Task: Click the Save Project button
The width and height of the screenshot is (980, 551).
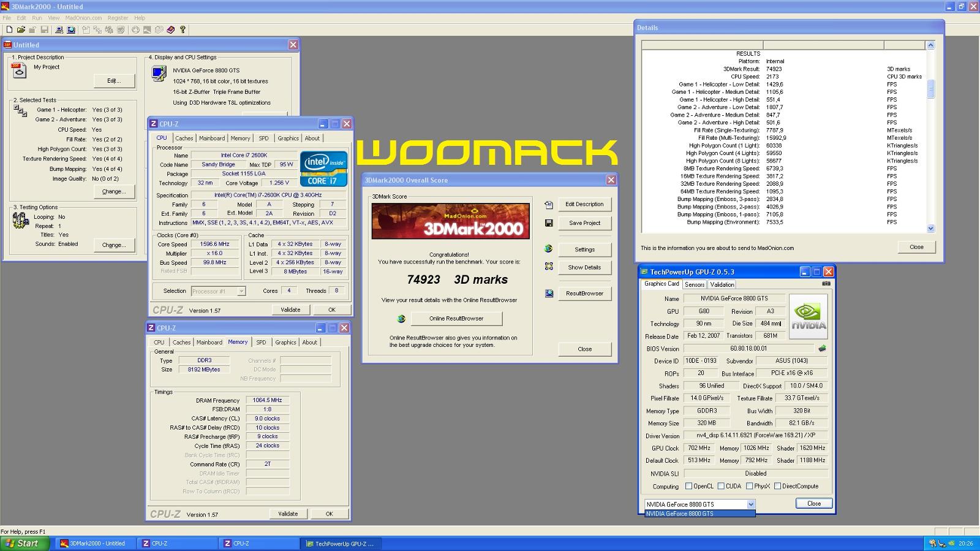Action: (x=584, y=223)
